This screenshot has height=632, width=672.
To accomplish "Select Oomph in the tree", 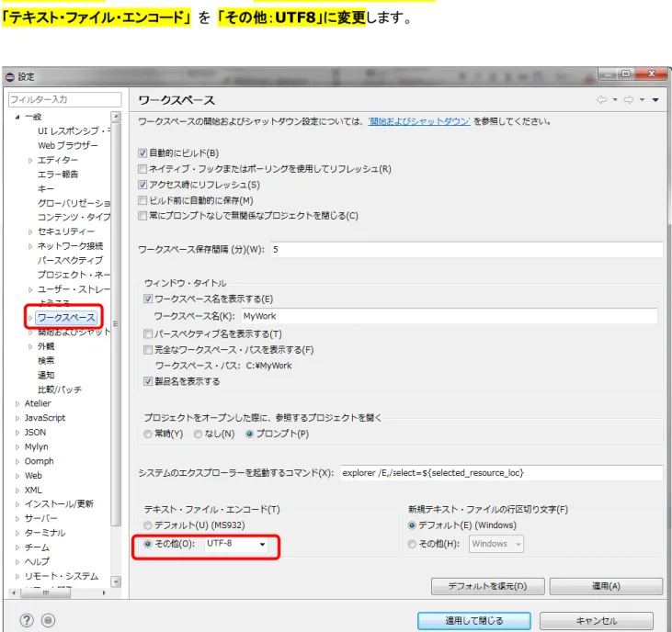I will pos(39,461).
